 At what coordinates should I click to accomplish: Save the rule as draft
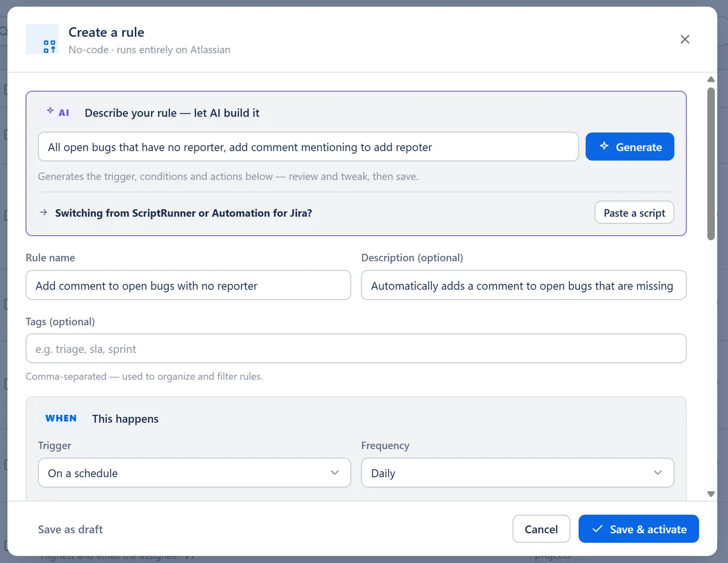pos(70,529)
